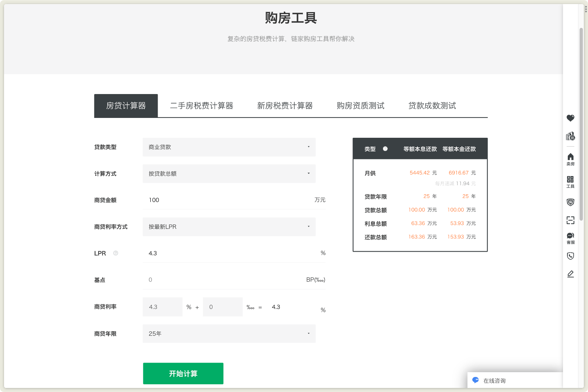Click the shield phone protection icon
The height and width of the screenshot is (392, 588).
pyautogui.click(x=570, y=256)
